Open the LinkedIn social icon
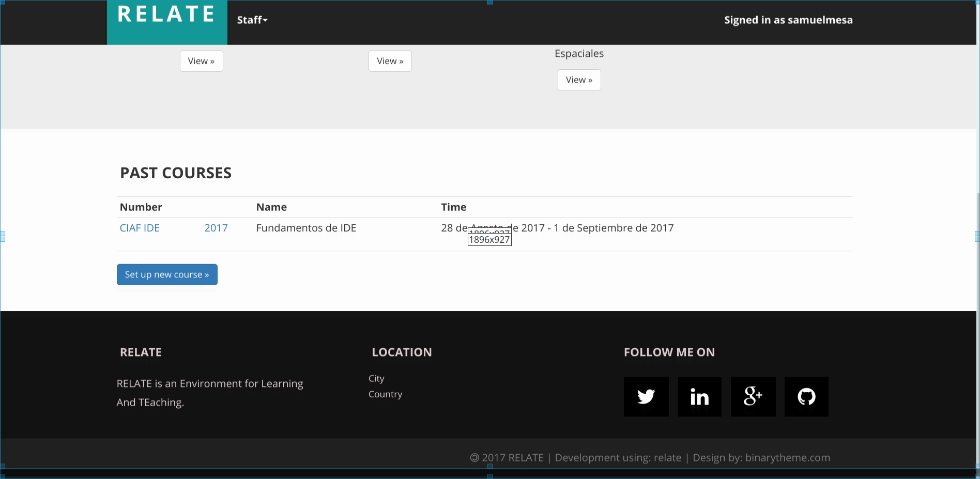 [700, 397]
